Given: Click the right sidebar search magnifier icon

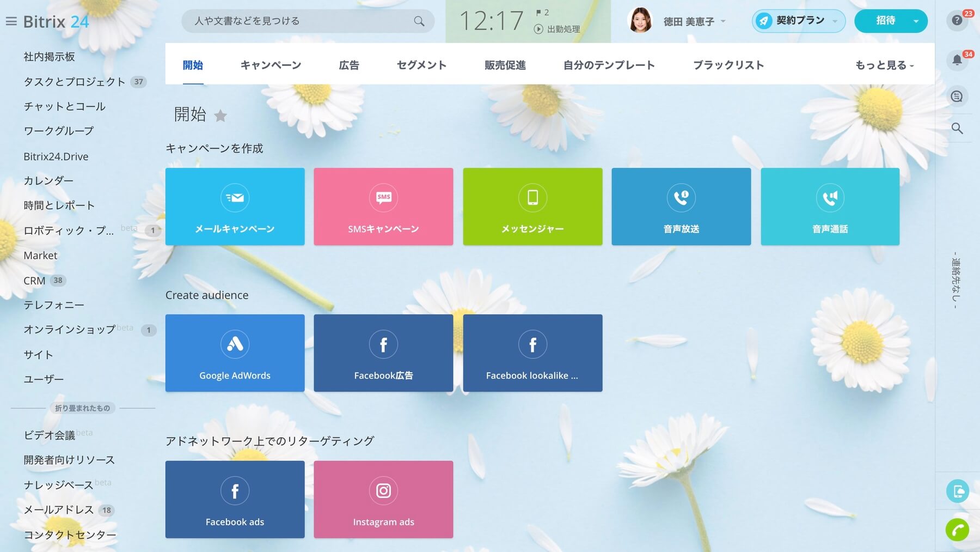Looking at the screenshot, I should click(x=957, y=129).
